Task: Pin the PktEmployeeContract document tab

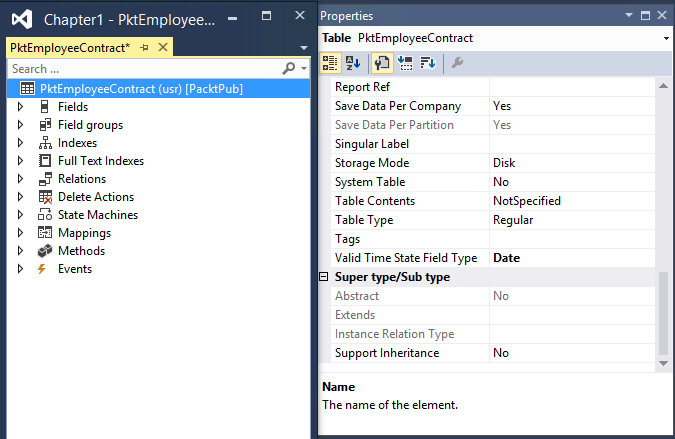Action: pyautogui.click(x=145, y=47)
